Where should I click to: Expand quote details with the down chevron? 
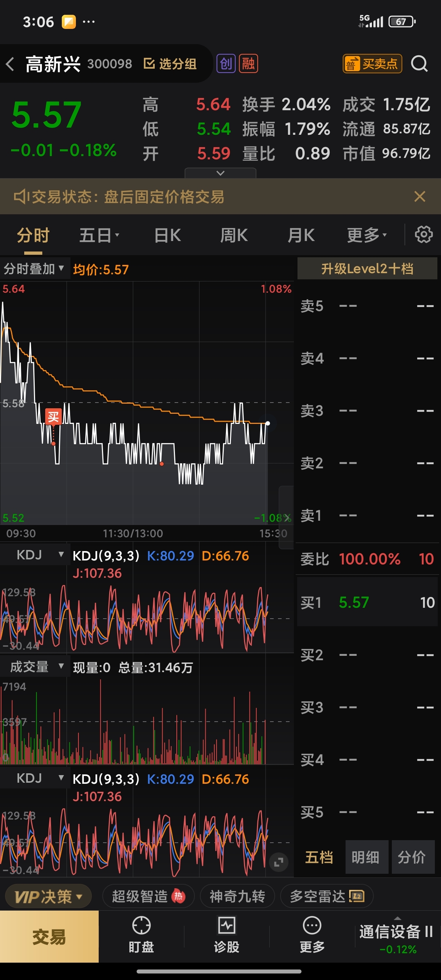coord(220,173)
